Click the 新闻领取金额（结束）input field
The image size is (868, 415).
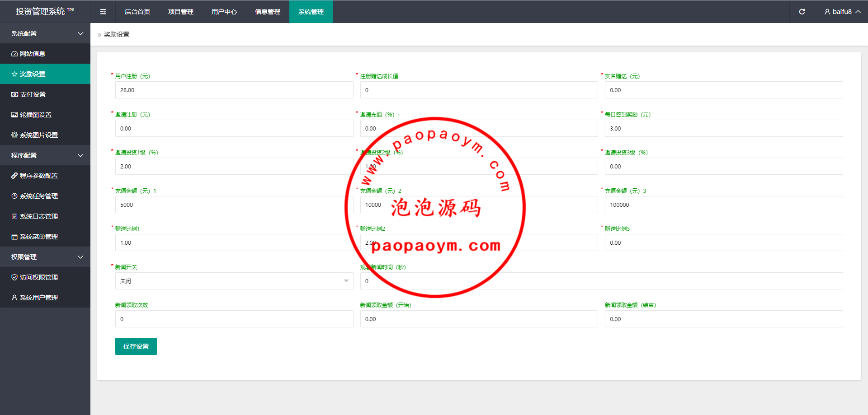coord(724,319)
